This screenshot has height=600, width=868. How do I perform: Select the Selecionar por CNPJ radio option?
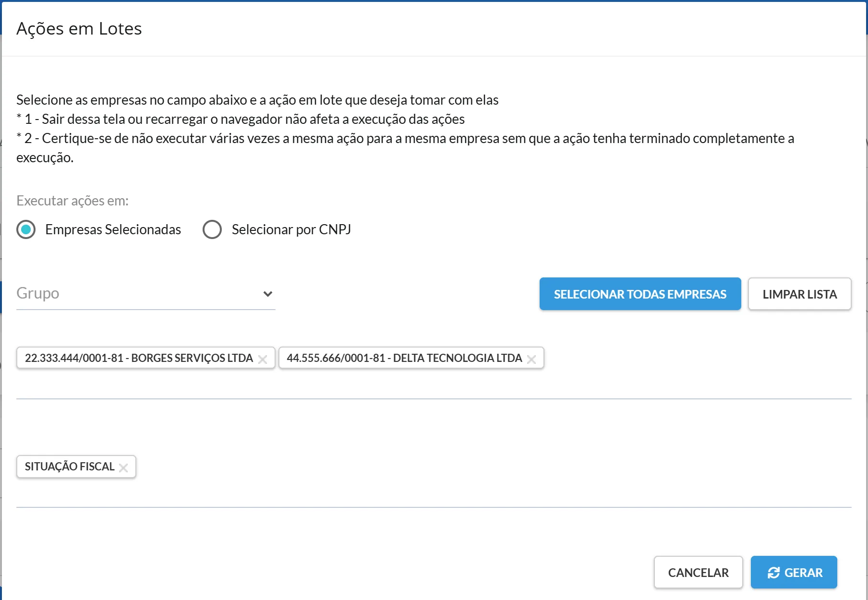[212, 229]
